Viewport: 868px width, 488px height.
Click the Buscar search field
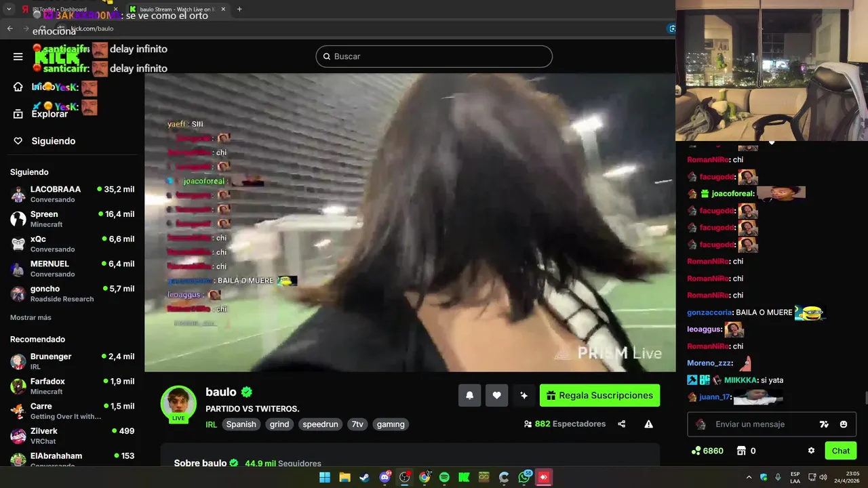pos(434,56)
